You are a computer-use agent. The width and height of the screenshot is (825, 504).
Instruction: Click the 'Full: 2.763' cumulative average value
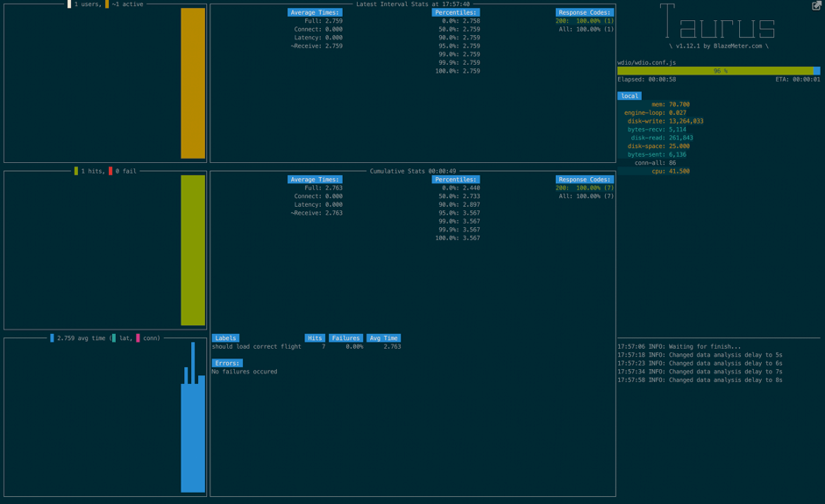click(x=323, y=188)
